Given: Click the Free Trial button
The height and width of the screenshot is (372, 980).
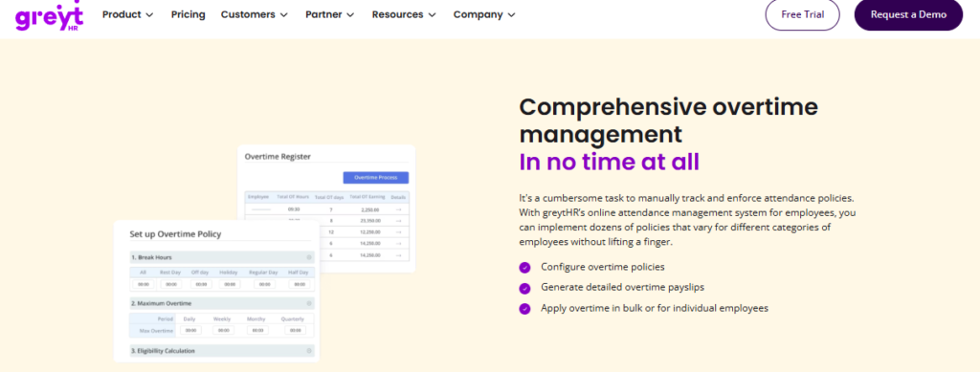Looking at the screenshot, I should pyautogui.click(x=803, y=14).
